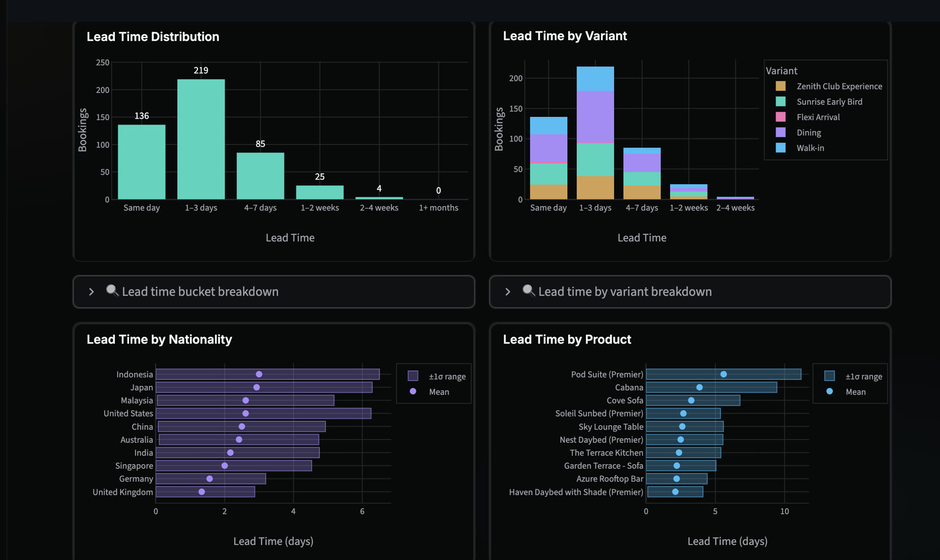Click the 4–7 days stacked bar in Variant chart
This screenshot has width=940, height=560.
[642, 173]
